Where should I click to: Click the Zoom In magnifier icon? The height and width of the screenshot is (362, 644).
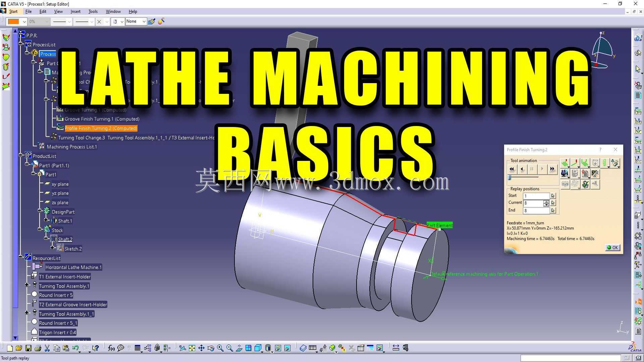pyautogui.click(x=220, y=348)
